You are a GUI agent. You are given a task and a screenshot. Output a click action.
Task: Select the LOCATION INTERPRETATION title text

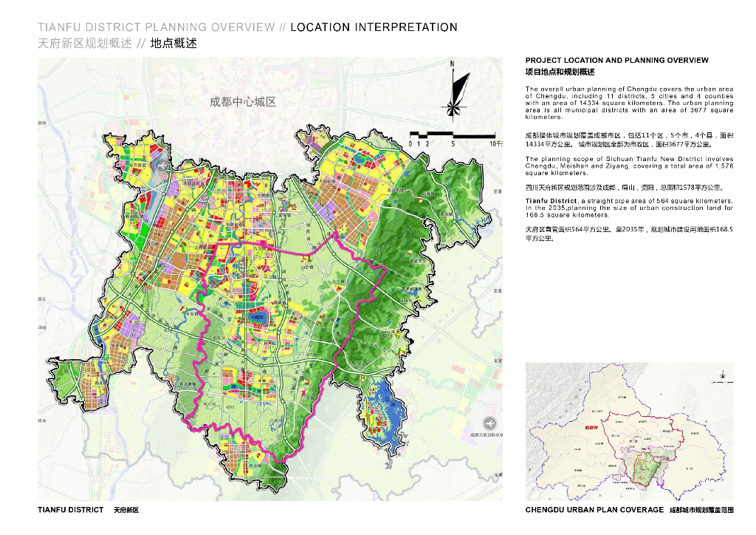pos(374,27)
